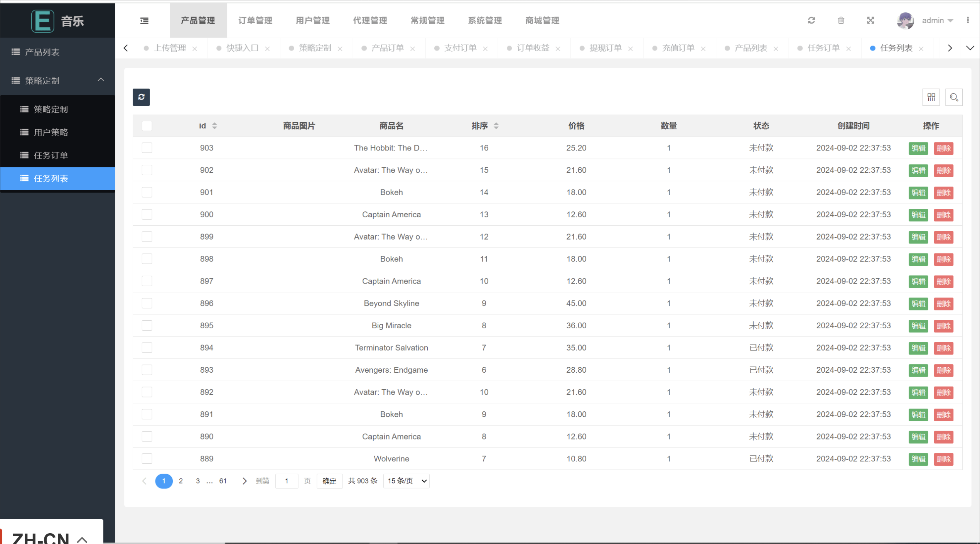Viewport: 980px width, 544px height.
Task: Click the dark table refresh button
Action: [141, 97]
